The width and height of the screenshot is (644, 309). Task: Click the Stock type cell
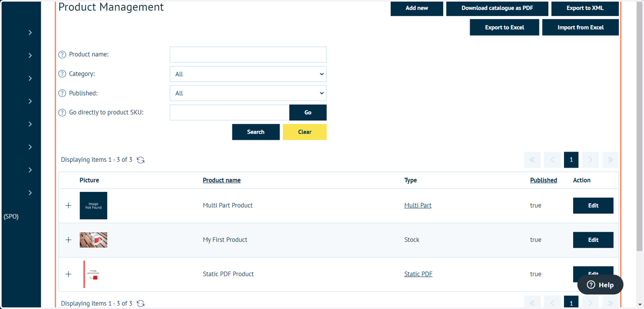click(412, 240)
